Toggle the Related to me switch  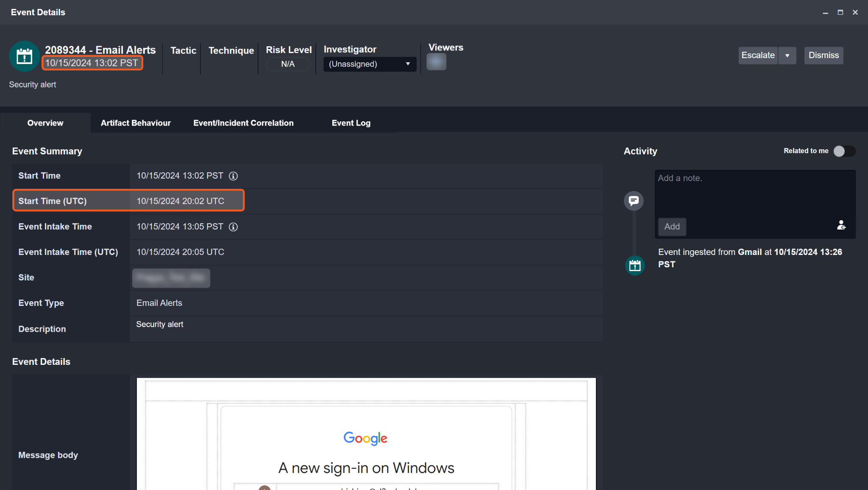(x=844, y=151)
